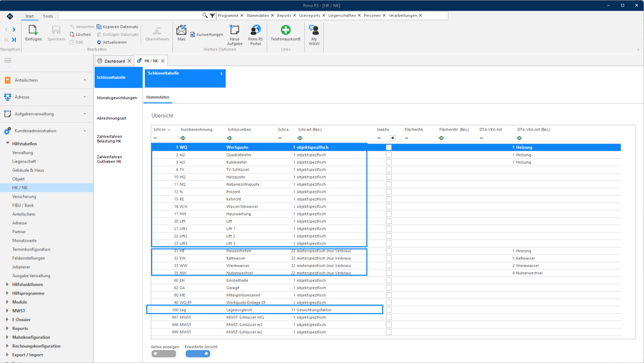Switch to the Tools ribbon tab
Viewport: 644px width, 363px height.
(x=48, y=16)
